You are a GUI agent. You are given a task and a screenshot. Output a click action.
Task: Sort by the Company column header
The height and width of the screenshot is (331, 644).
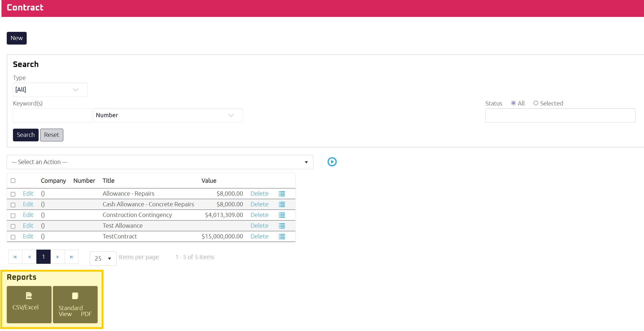pos(53,181)
